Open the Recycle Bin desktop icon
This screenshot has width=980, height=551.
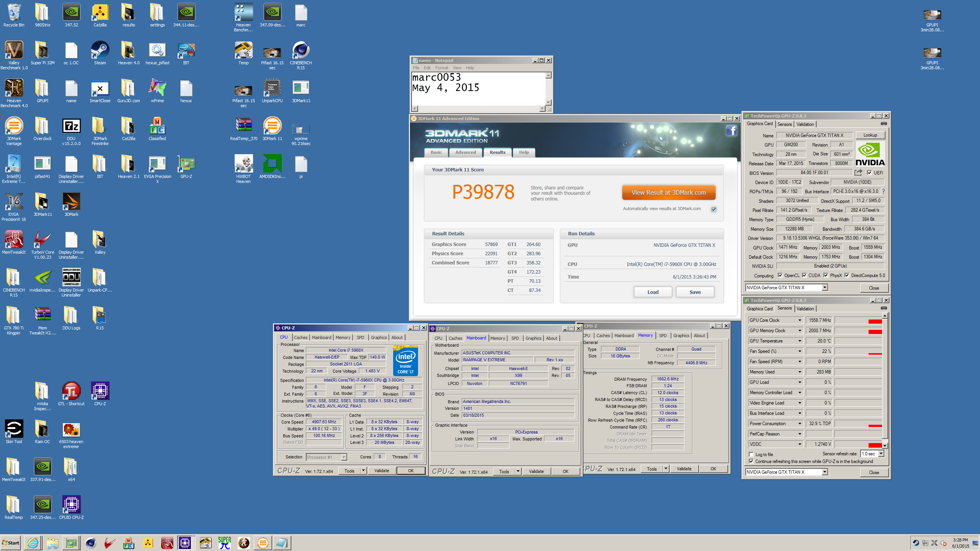tap(14, 15)
